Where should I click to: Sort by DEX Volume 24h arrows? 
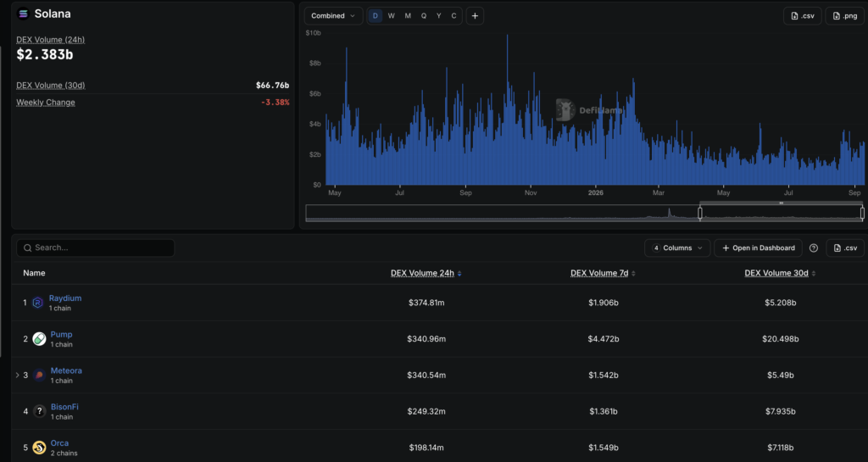pyautogui.click(x=459, y=273)
